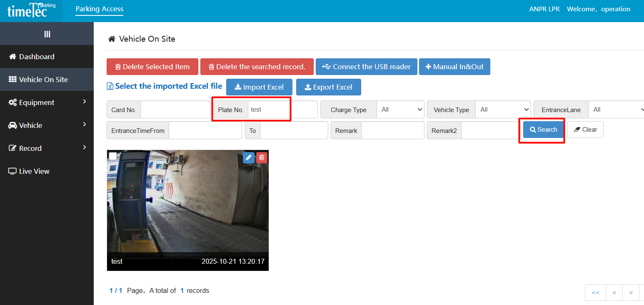Click into the Card No. input field

[x=175, y=110]
